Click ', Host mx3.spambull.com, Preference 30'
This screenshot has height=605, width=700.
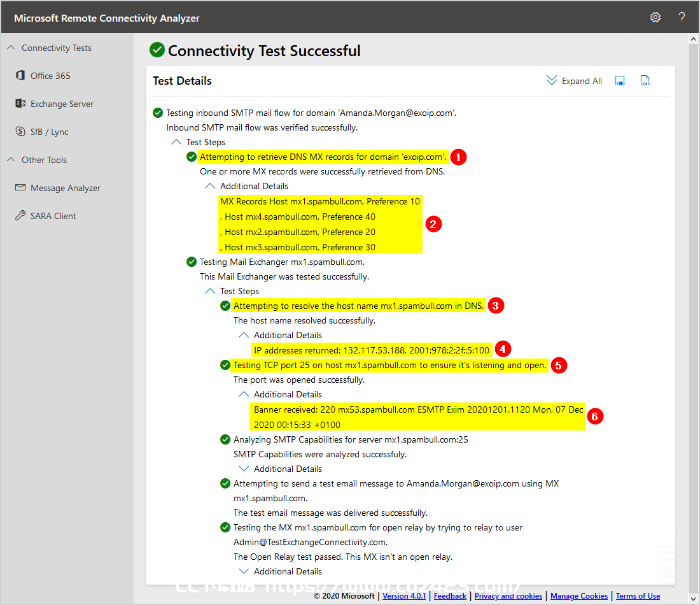(x=298, y=247)
